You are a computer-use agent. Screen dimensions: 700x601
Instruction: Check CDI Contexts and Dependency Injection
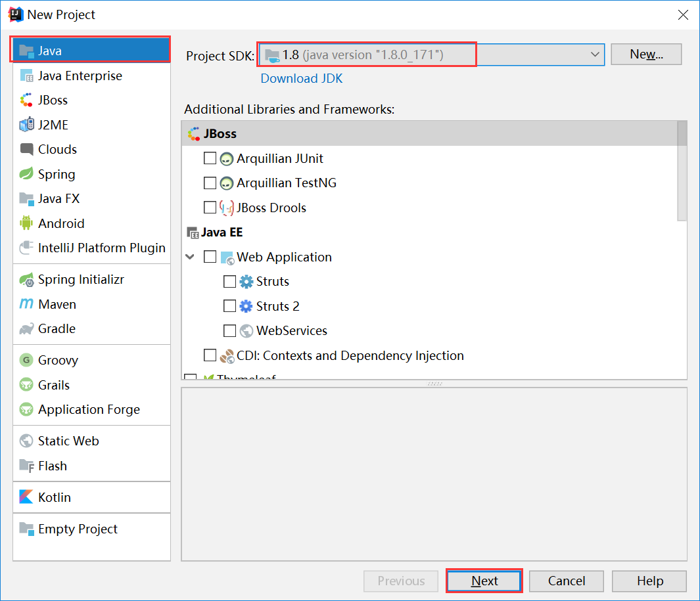[210, 355]
